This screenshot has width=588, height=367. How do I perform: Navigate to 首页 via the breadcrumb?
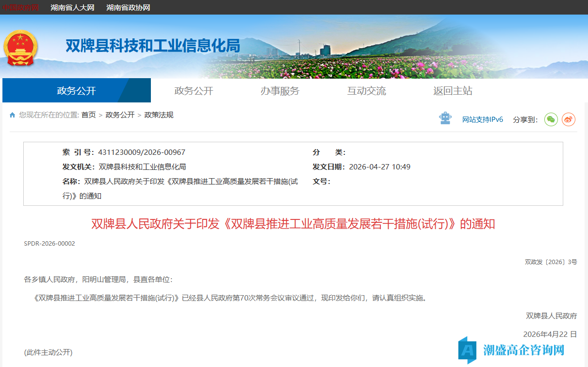[88, 115]
